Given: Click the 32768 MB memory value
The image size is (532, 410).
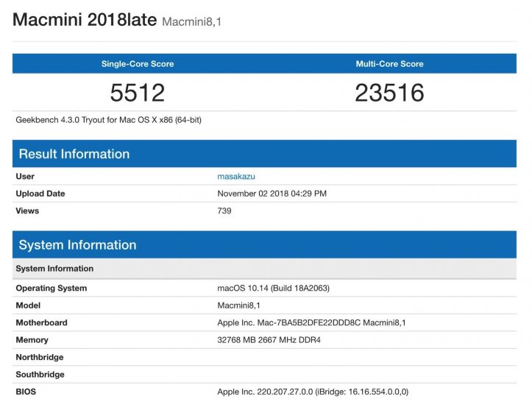Looking at the screenshot, I should click(x=269, y=340).
